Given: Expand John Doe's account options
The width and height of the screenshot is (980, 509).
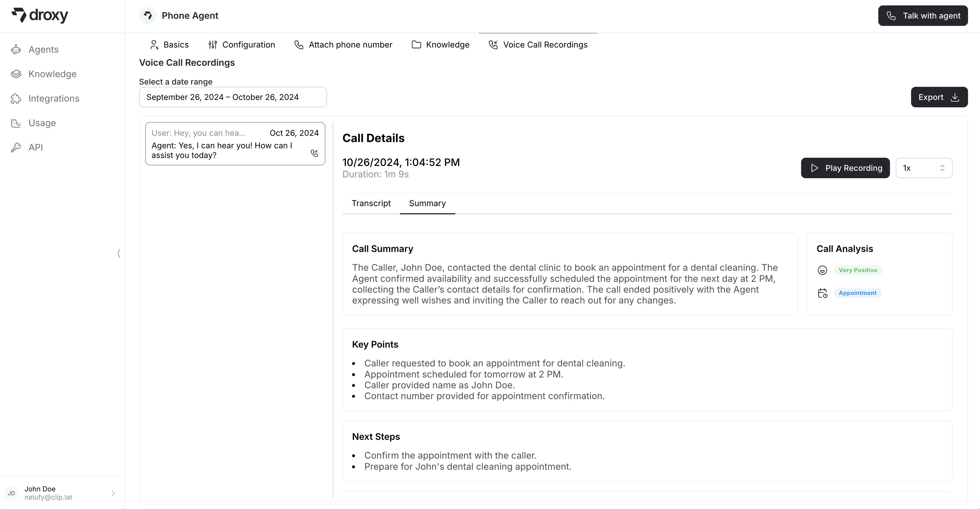Looking at the screenshot, I should 113,493.
